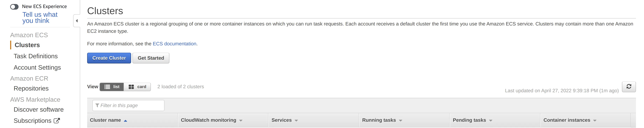
Task: Click the Filter in this page field
Action: 128,105
